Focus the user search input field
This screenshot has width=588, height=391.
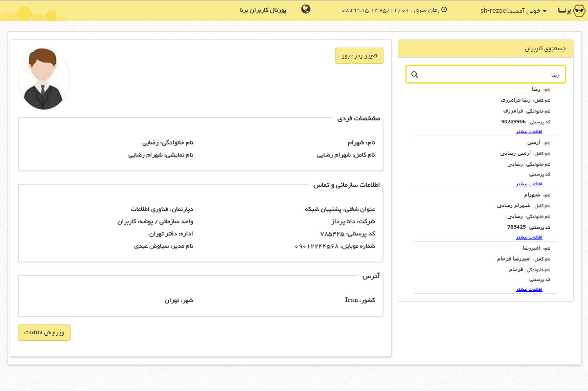[x=486, y=75]
